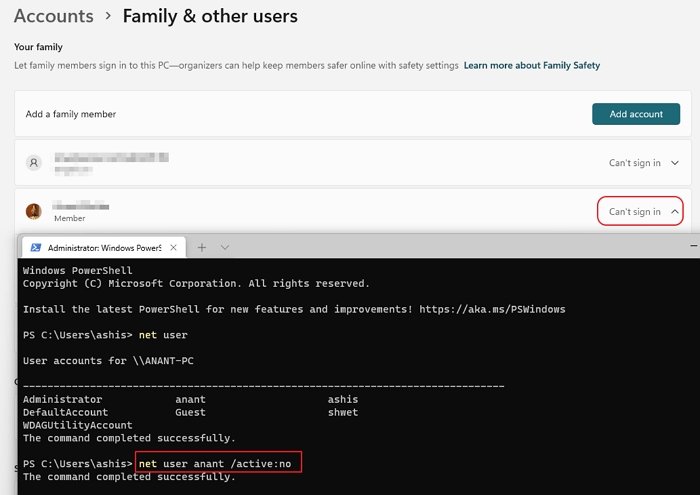Viewport: 700px width, 495px height.
Task: Click the 'Copyright (C) Microsoft Corporation' line
Action: coord(196,284)
